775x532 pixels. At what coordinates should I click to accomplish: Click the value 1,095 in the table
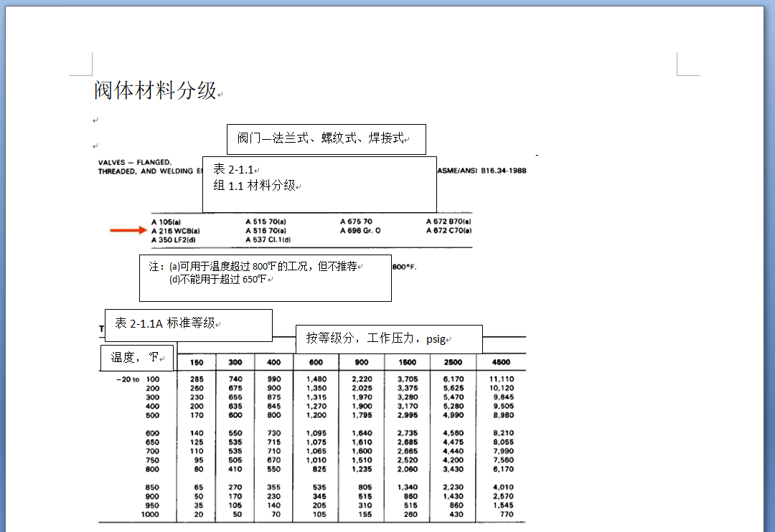[316, 433]
